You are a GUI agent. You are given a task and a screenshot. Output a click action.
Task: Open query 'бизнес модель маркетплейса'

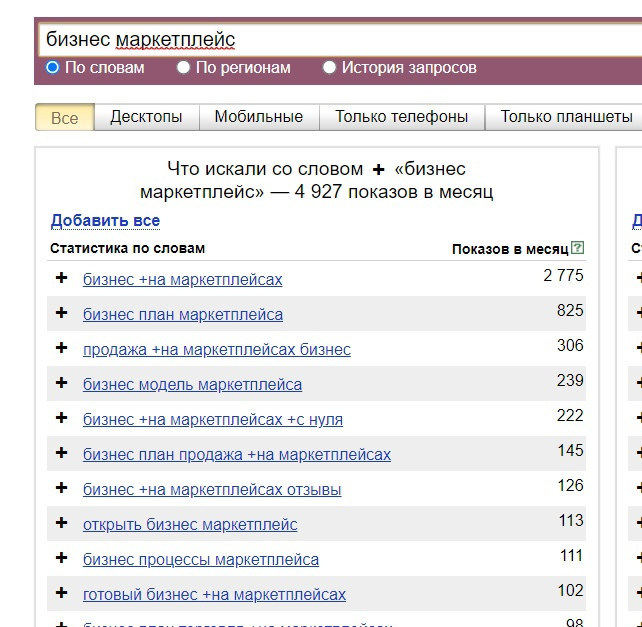pyautogui.click(x=192, y=385)
